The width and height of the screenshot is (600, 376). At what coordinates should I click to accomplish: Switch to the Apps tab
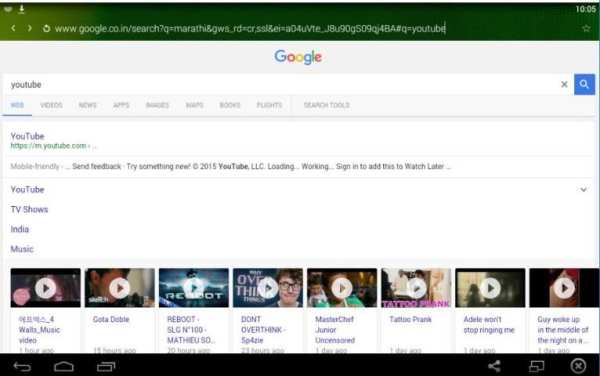[121, 105]
